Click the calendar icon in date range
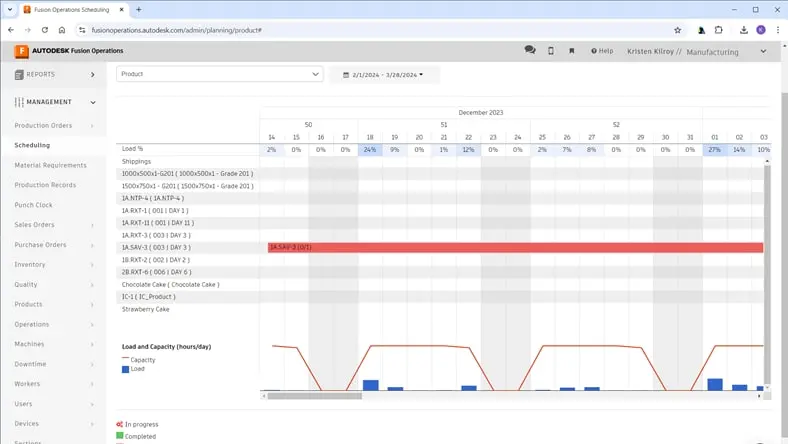Viewport: 788px width, 444px height. click(x=346, y=75)
